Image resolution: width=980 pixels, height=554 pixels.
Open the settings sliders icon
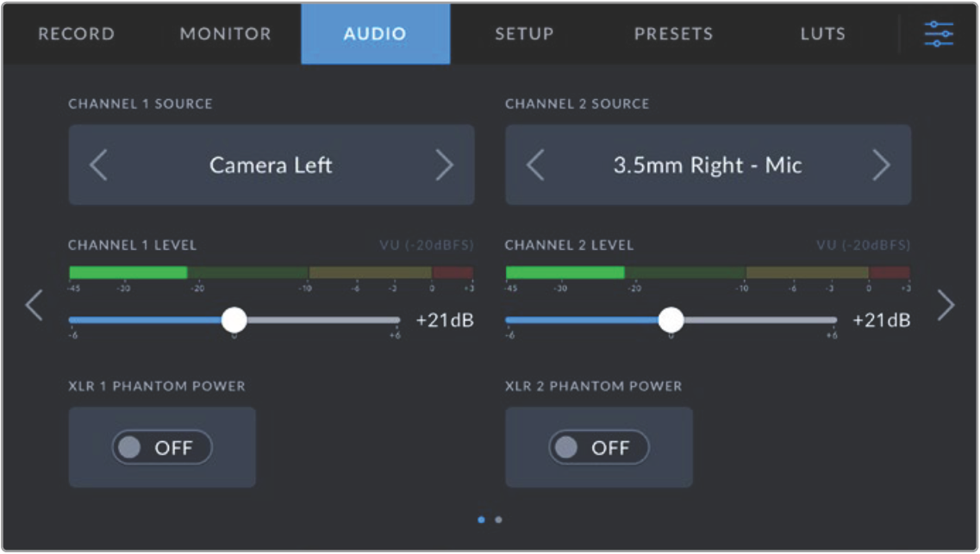click(x=939, y=34)
